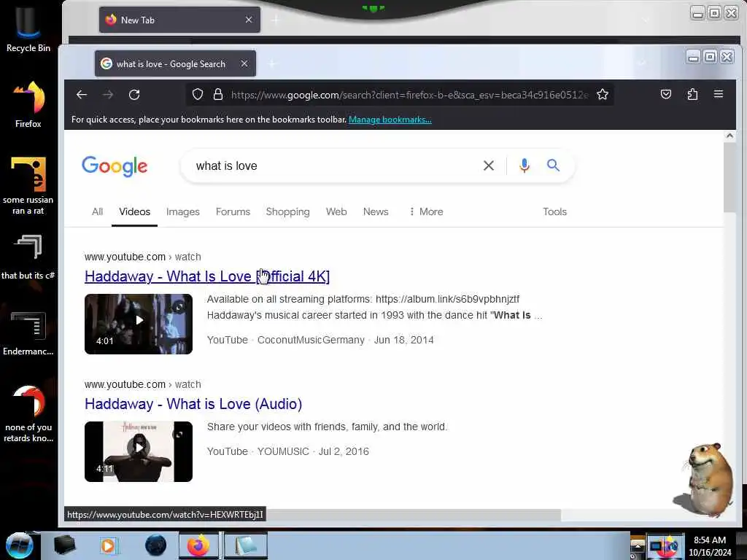This screenshot has width=747, height=560.
Task: Play the 4:01 Official 4K video thumbnail
Action: (139, 324)
